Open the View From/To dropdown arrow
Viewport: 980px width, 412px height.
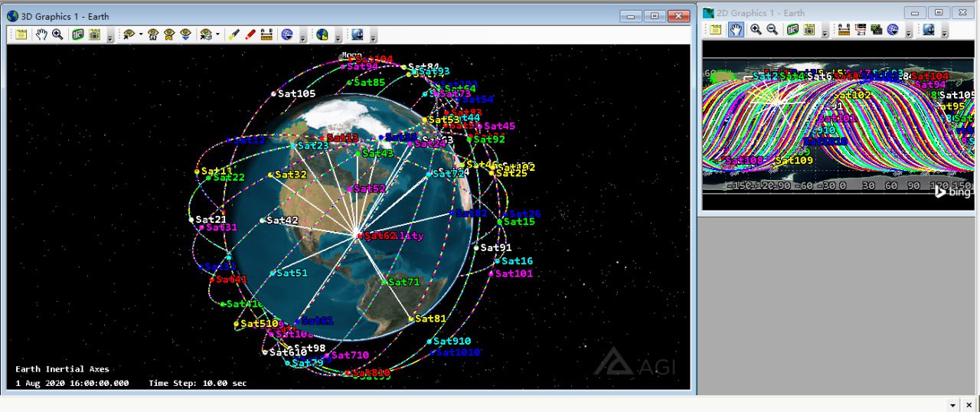click(x=141, y=35)
